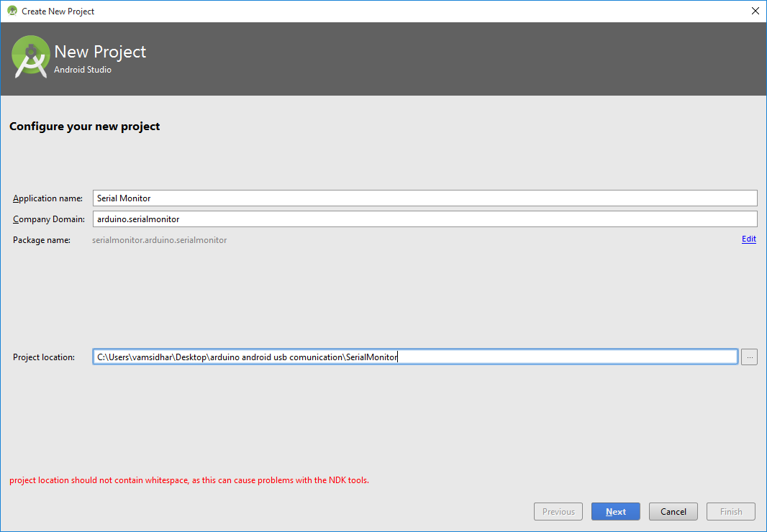Click the 'New Project' header title
The image size is (767, 532).
(100, 52)
